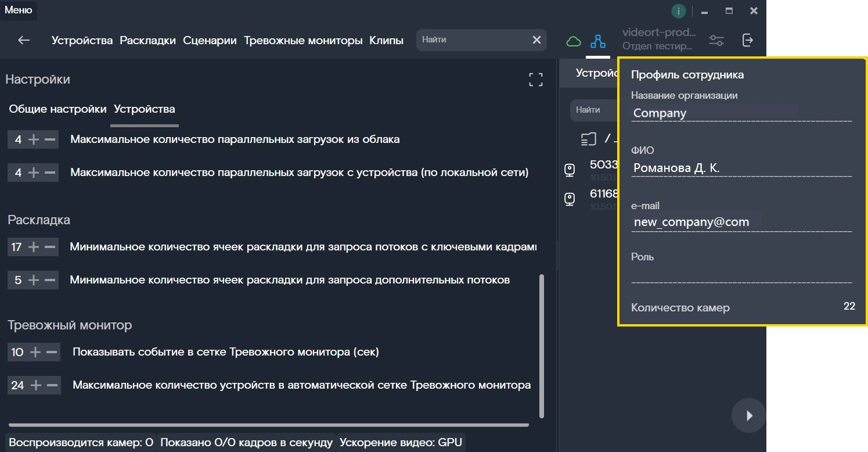Open the Сценарии section

(210, 41)
